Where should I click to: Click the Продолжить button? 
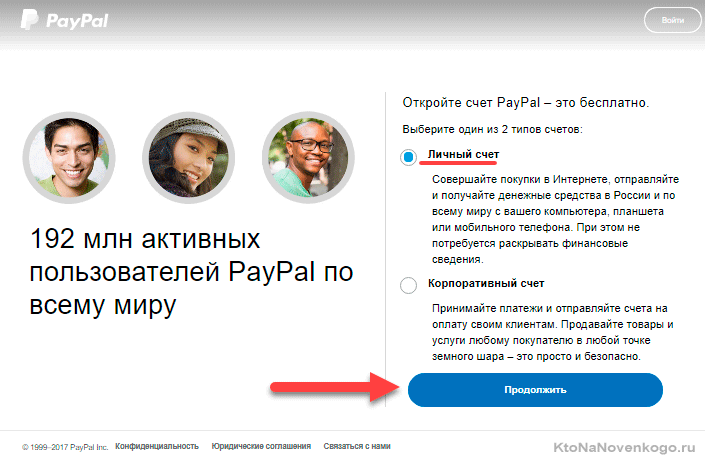(535, 390)
